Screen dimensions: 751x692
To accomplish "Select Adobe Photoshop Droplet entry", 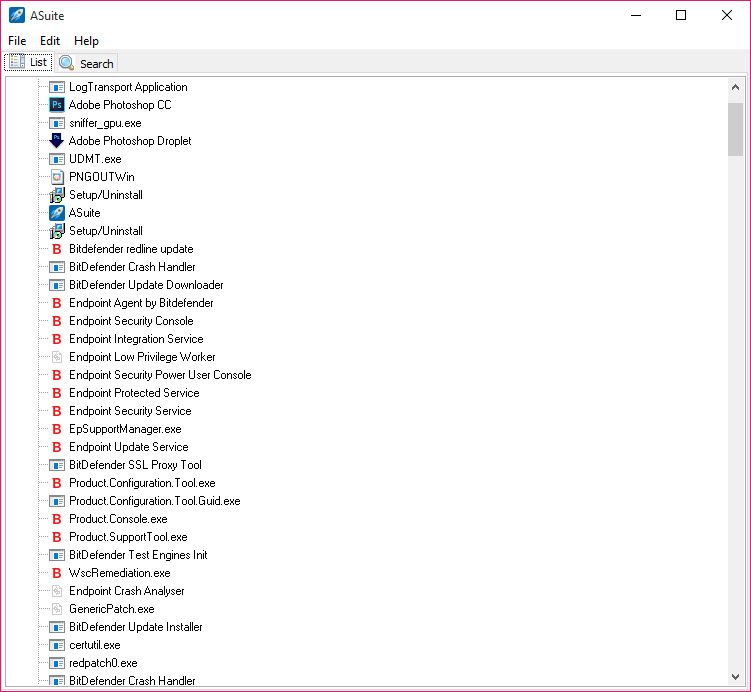I will coord(130,141).
